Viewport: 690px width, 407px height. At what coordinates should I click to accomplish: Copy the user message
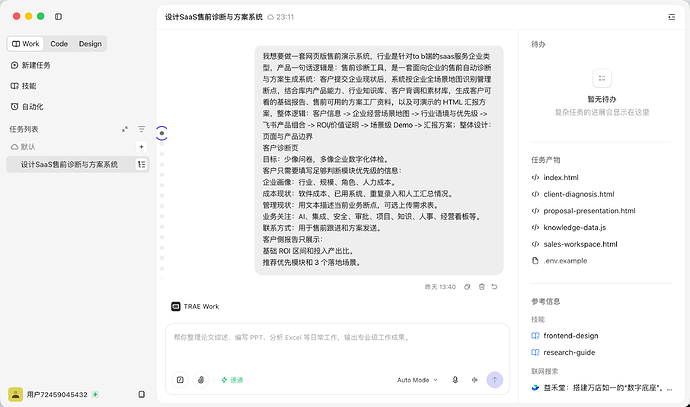point(467,286)
